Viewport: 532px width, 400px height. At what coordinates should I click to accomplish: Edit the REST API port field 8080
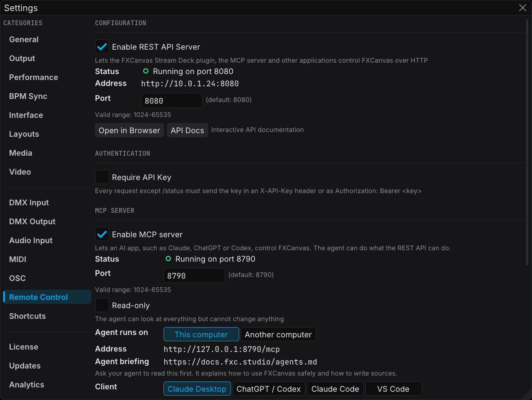click(x=172, y=100)
